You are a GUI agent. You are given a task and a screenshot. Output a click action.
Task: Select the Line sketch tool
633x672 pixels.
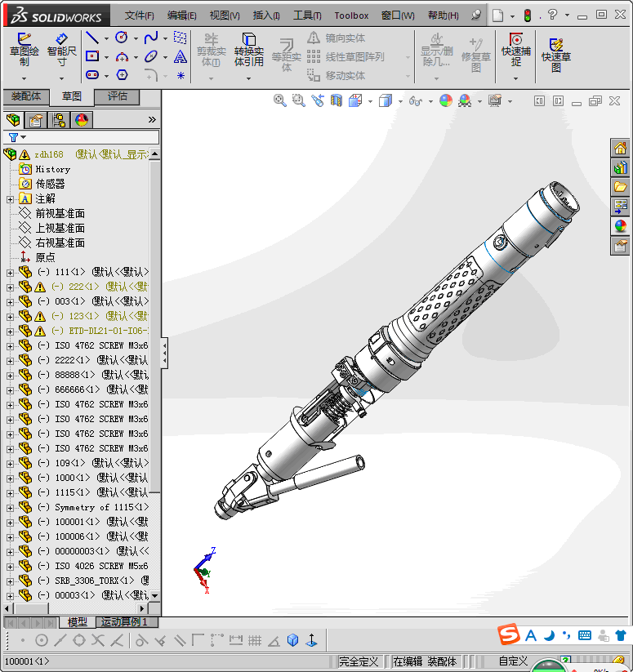point(92,38)
